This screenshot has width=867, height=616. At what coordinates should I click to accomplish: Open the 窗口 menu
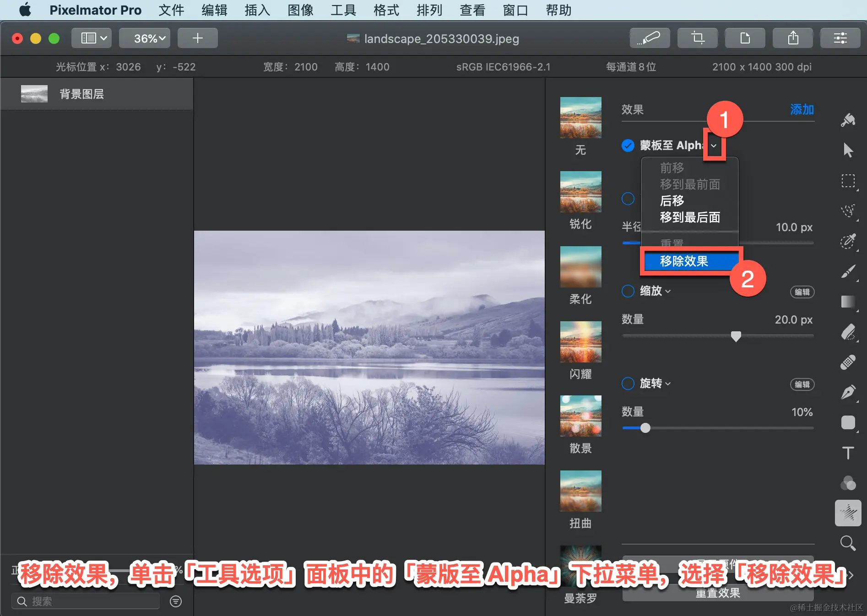click(x=515, y=10)
